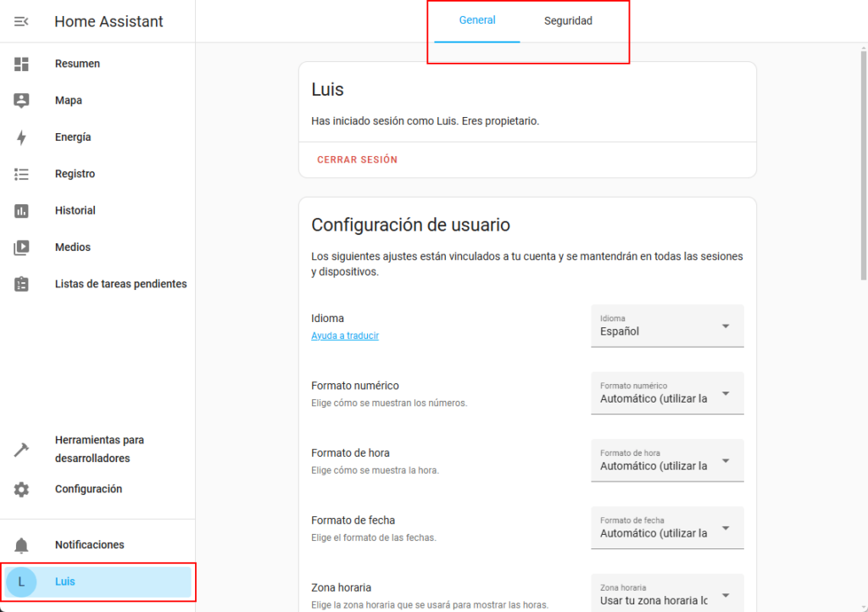868x612 pixels.
Task: Select the General tab
Action: pos(477,21)
